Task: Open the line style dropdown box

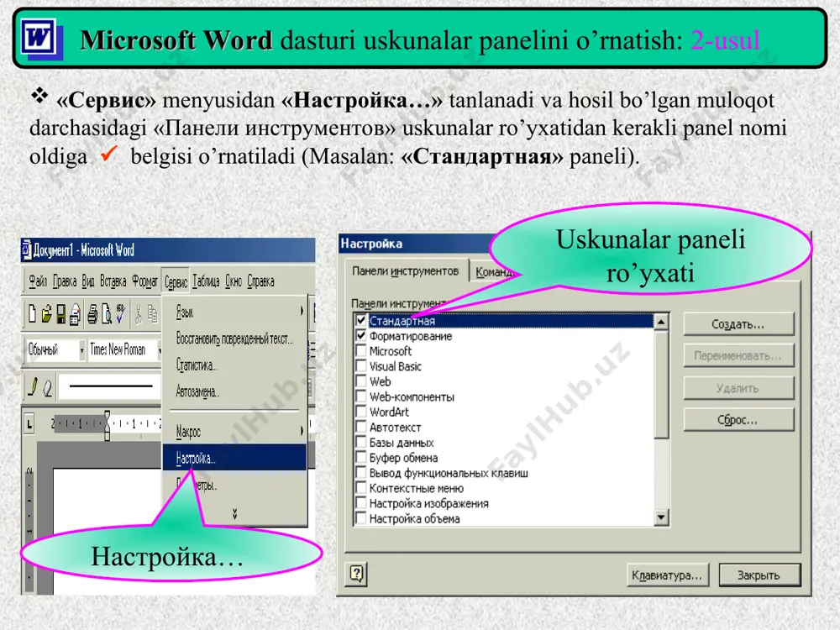Action: click(x=110, y=386)
